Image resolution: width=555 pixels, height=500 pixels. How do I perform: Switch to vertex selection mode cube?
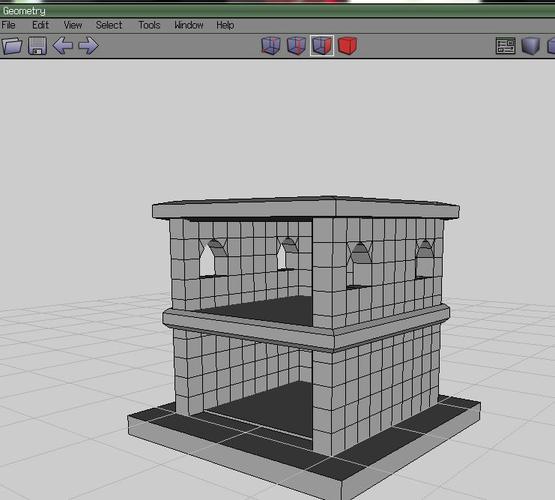click(x=271, y=46)
